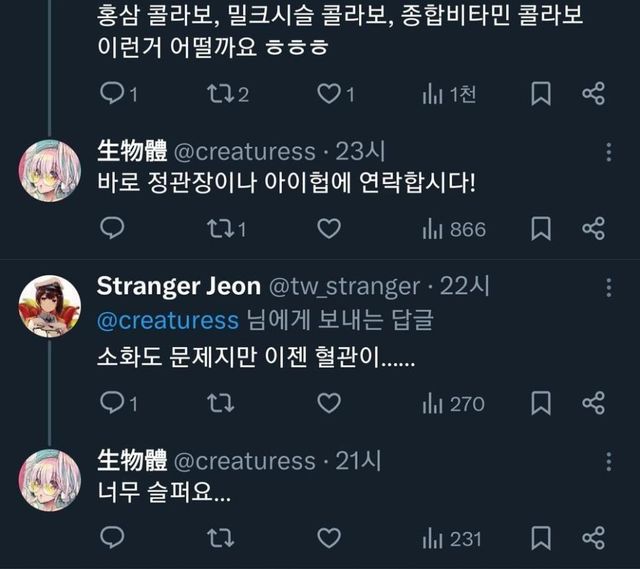Like the 바로 정관장 tweet
640x569 pixels.
point(329,229)
